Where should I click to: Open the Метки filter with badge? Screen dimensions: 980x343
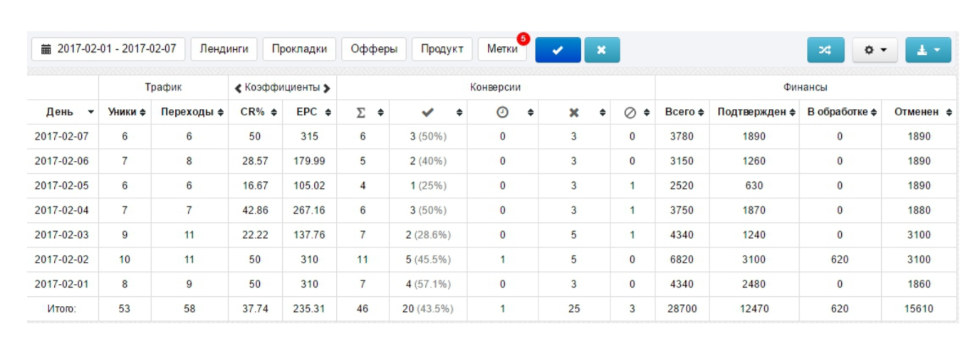pos(502,49)
